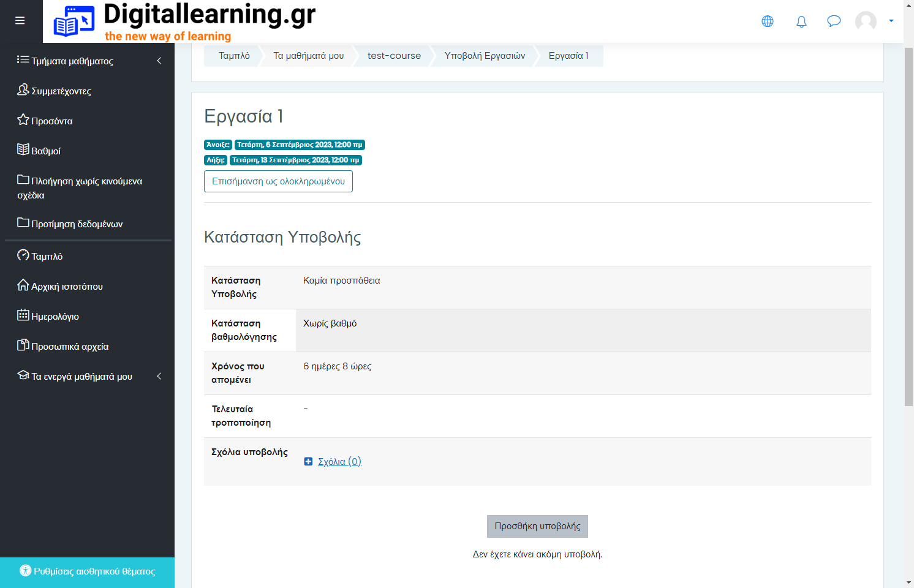Screen dimensions: 914x588
Task: Open the notifications bell icon
Action: point(801,21)
